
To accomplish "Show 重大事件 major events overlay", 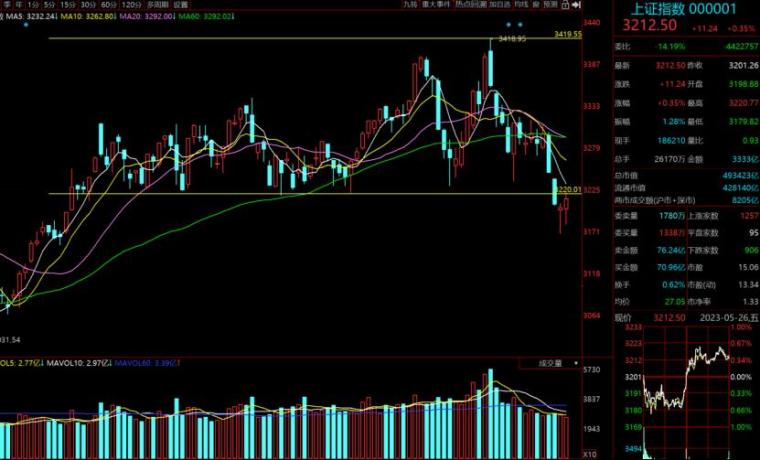I will [438, 5].
